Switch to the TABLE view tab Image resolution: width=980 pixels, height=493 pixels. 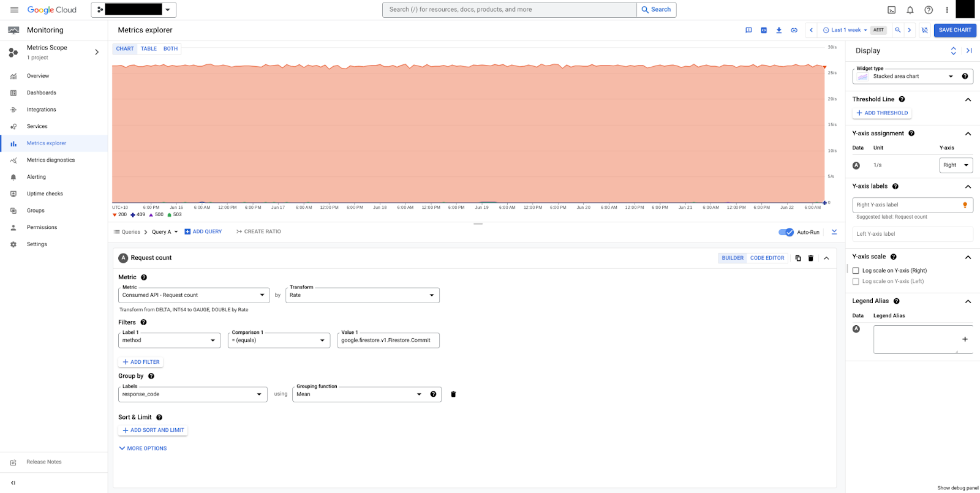tap(148, 49)
